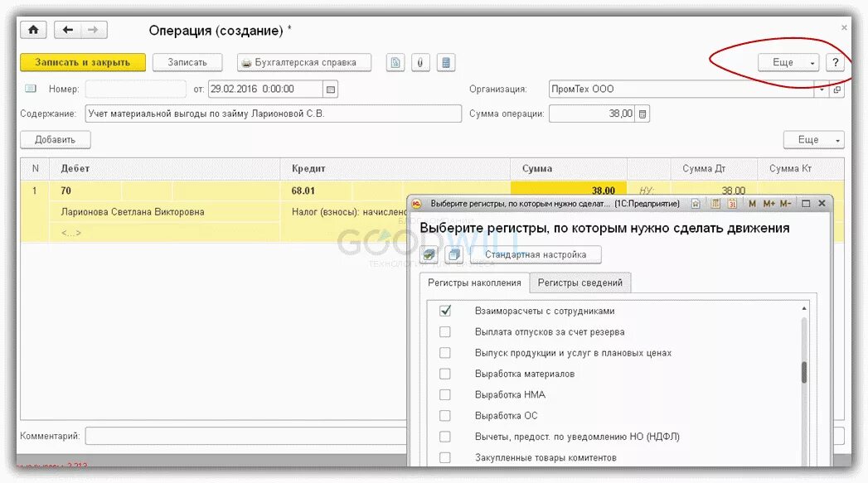Check Выплата отпусков за счет резерва
The width and height of the screenshot is (868, 483).
(445, 332)
